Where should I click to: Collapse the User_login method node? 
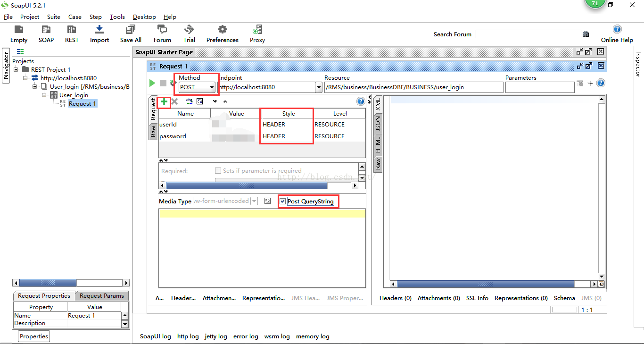44,95
